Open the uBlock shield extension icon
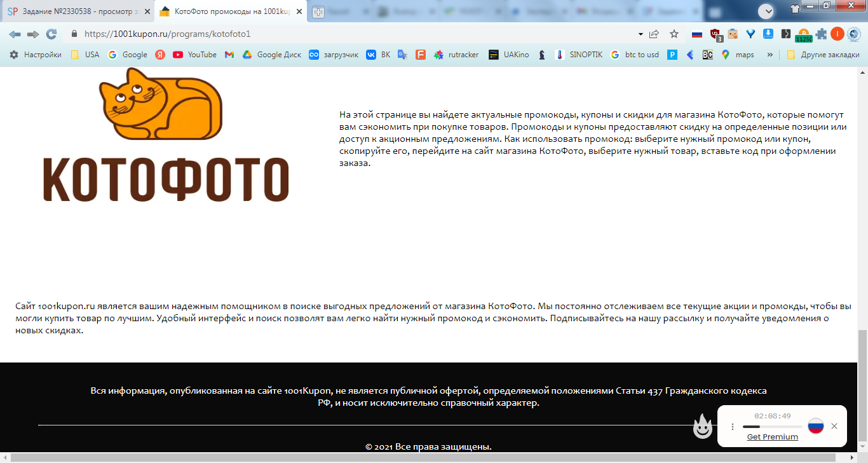 [715, 35]
